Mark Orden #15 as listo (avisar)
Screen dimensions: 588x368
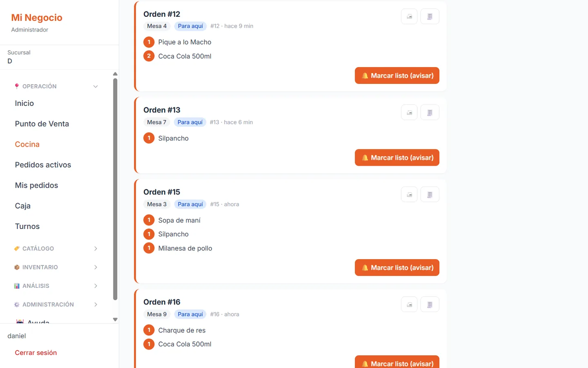(397, 267)
